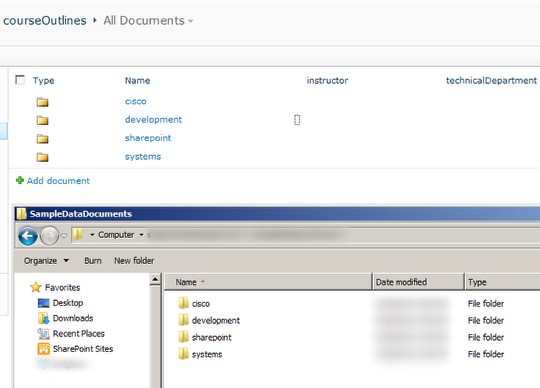Create a New folder from toolbar
This screenshot has height=388, width=540.
click(134, 261)
